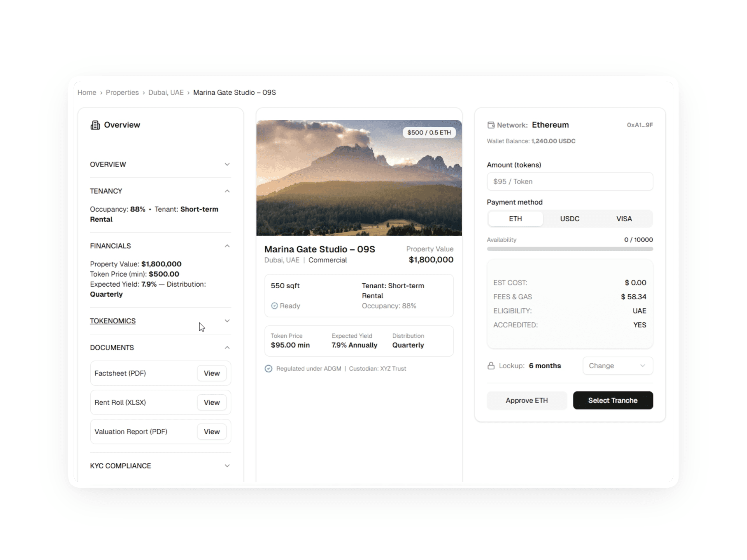Click the wallet icon beside Network
The image size is (747, 560).
pos(491,125)
